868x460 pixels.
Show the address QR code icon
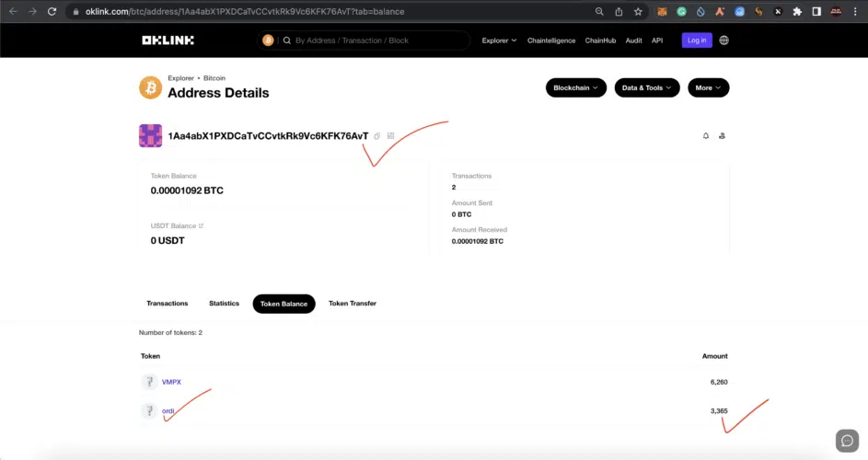[x=390, y=136]
